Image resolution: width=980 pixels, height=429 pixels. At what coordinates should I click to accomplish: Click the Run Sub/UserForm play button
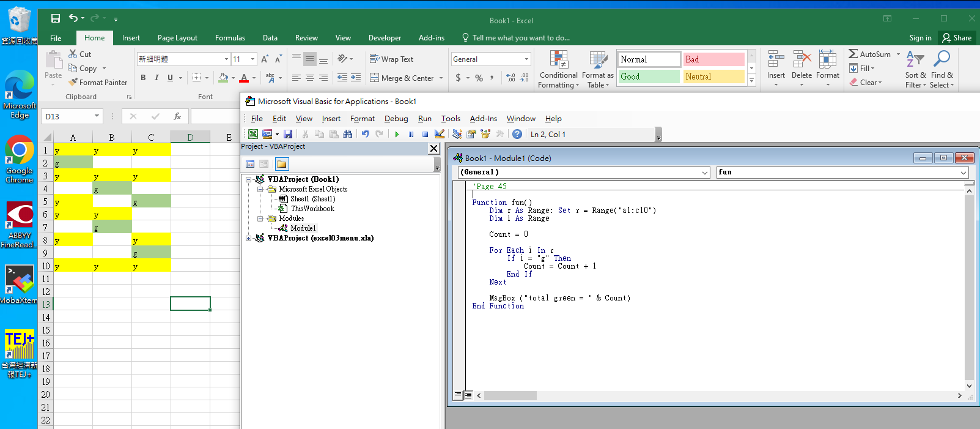click(397, 135)
